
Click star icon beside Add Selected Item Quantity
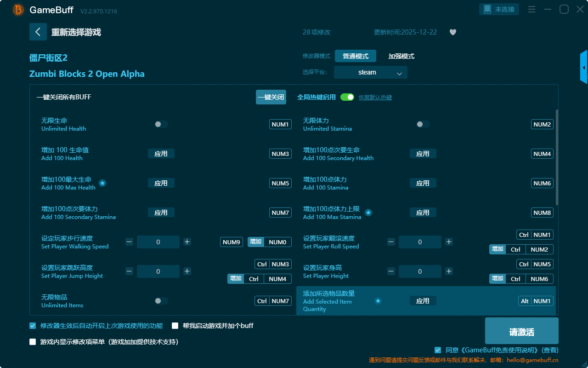click(378, 301)
